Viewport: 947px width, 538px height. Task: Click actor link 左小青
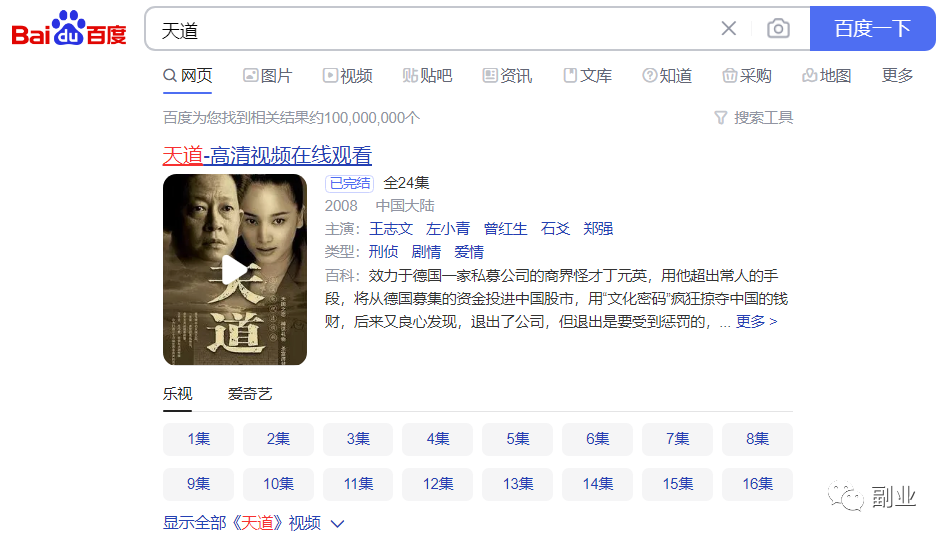(448, 229)
